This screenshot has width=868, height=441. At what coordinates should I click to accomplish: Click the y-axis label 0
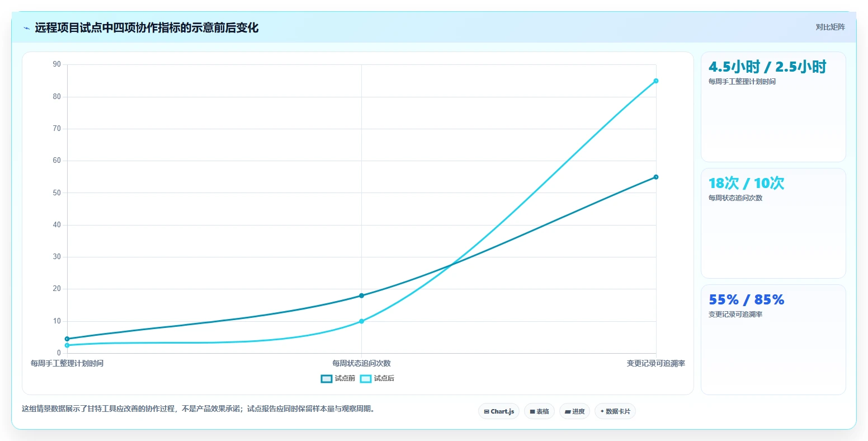click(59, 353)
